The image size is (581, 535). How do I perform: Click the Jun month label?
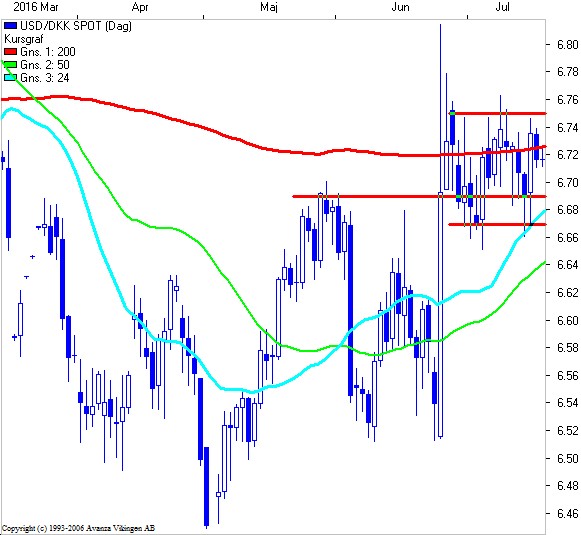(x=400, y=7)
